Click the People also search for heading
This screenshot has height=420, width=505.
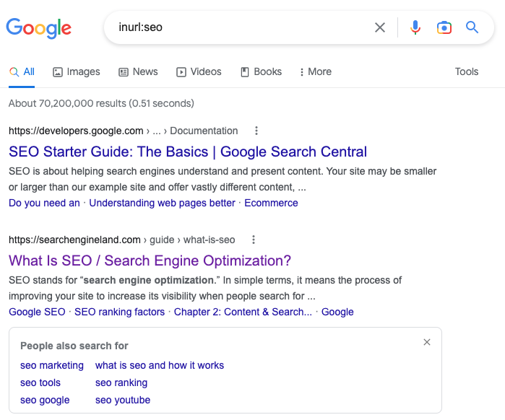coord(74,346)
